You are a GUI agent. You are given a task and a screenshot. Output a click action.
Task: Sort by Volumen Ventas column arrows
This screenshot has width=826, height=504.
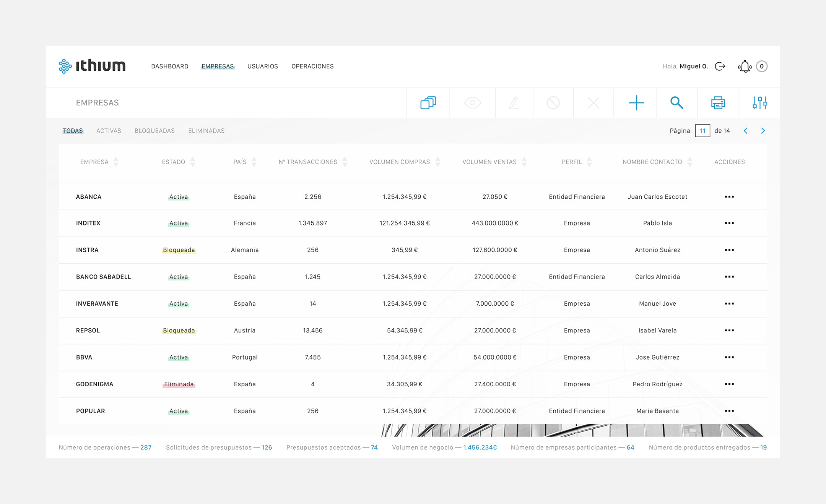click(524, 162)
